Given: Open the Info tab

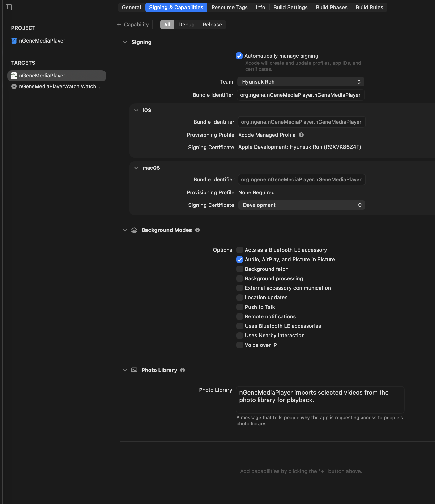Looking at the screenshot, I should (260, 7).
